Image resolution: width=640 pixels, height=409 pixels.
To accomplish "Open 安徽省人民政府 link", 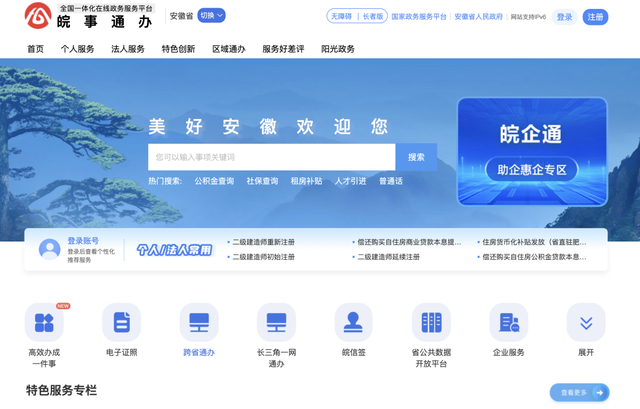I will point(478,17).
